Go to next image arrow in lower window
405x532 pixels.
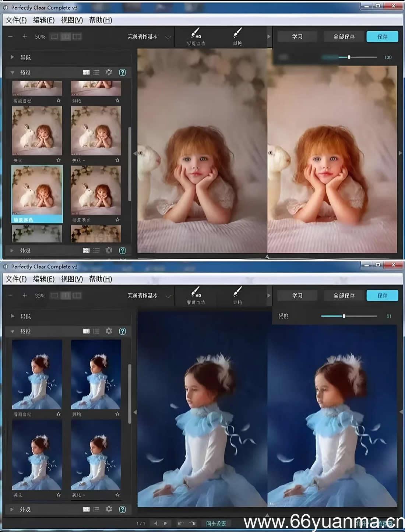(x=166, y=523)
